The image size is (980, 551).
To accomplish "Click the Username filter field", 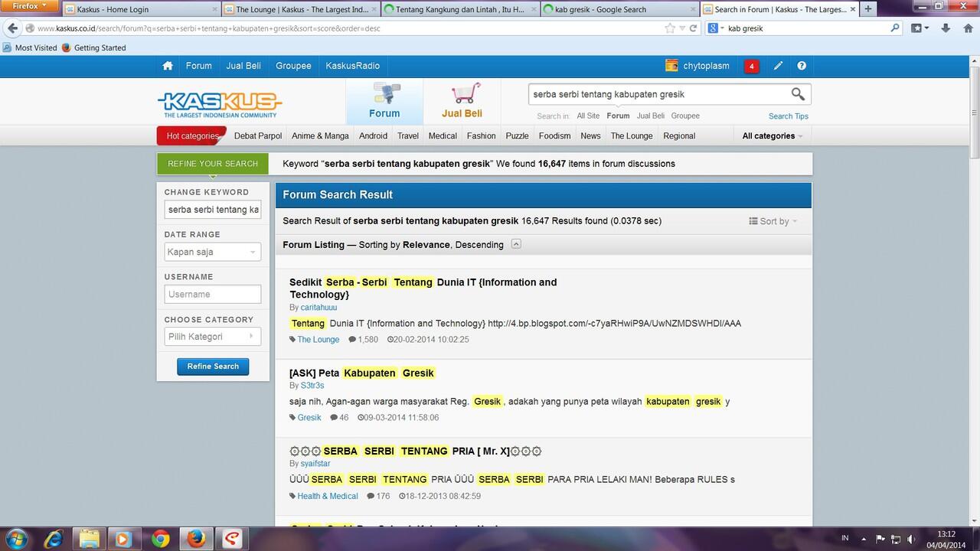I will pyautogui.click(x=213, y=294).
